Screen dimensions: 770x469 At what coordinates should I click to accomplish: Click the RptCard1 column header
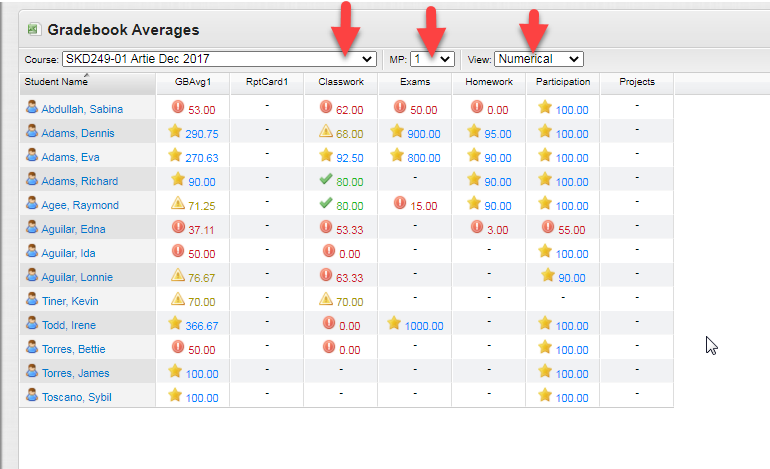[x=267, y=82]
